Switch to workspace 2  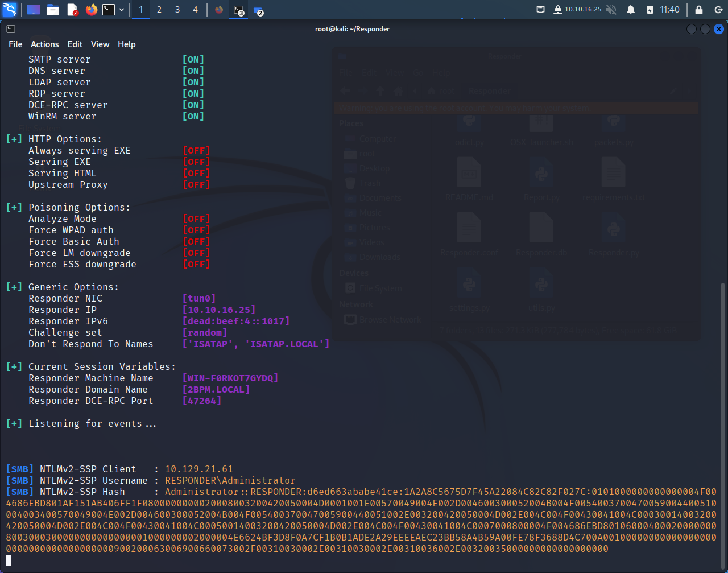point(159,10)
